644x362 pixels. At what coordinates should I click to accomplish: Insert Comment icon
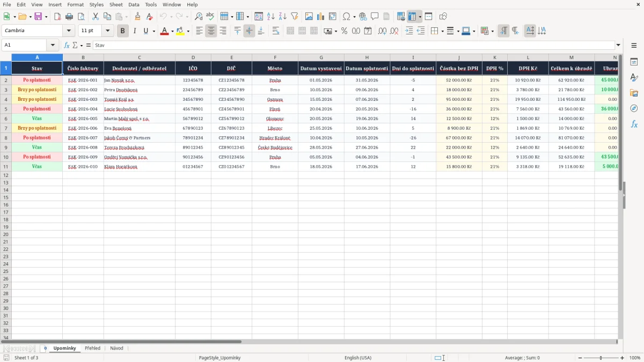point(375,17)
